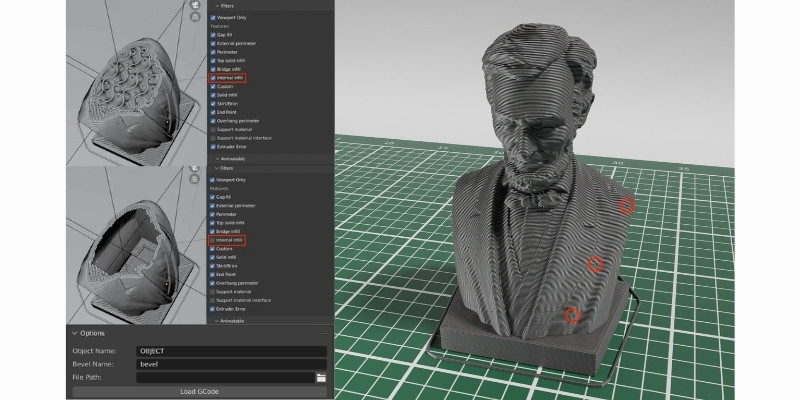Uncheck Extruder Error in the lower panel
800x400 pixels.
(x=213, y=309)
